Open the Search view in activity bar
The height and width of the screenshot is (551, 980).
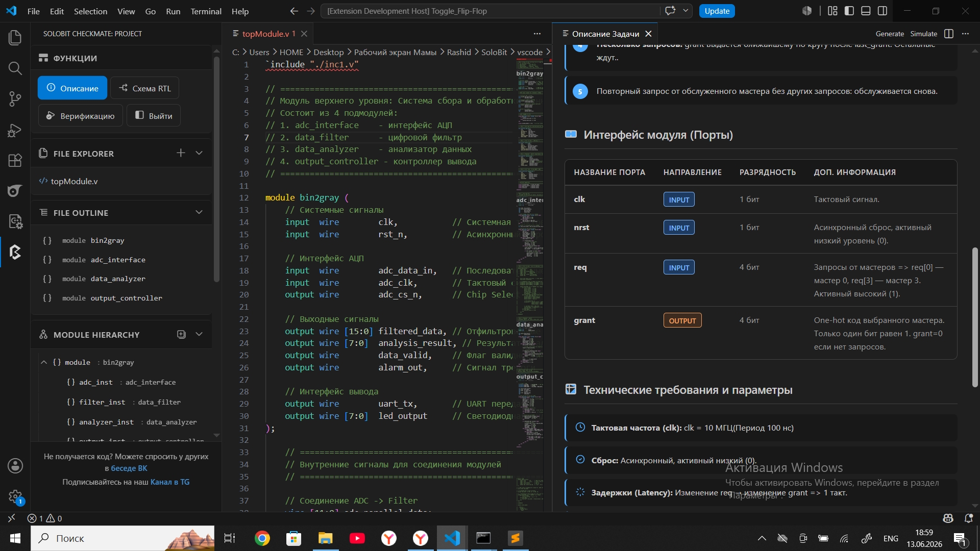click(x=15, y=68)
